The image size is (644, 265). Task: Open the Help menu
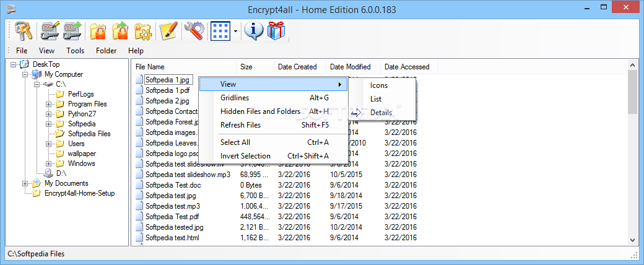(136, 51)
